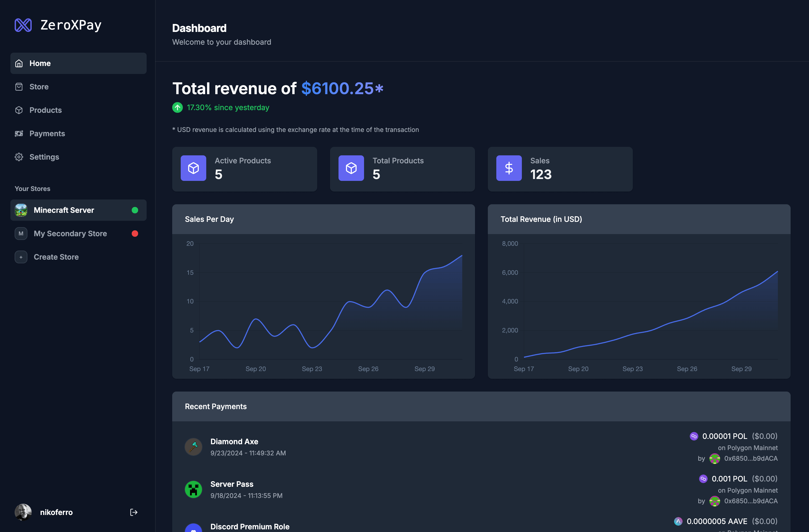Click the 8,000 axis label on Revenue chart
This screenshot has height=532, width=809.
[510, 244]
